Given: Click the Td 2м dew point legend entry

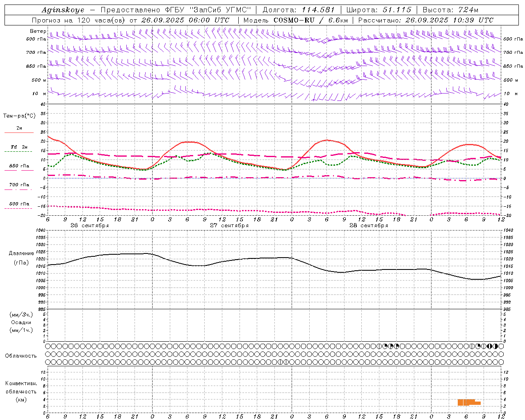Looking at the screenshot, I should (19, 147).
